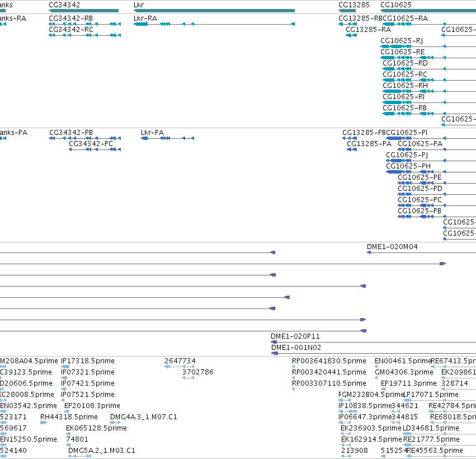Image resolution: width=476 pixels, height=459 pixels.
Task: Click feature 213908
Action: pyautogui.click(x=355, y=451)
